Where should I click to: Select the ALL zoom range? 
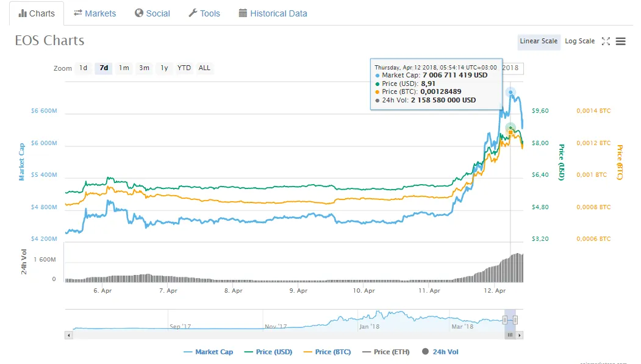[x=204, y=68]
